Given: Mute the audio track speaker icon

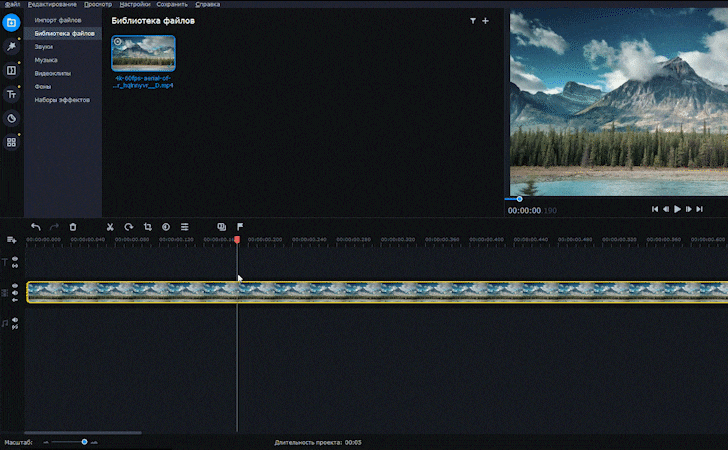Looking at the screenshot, I should click(15, 321).
